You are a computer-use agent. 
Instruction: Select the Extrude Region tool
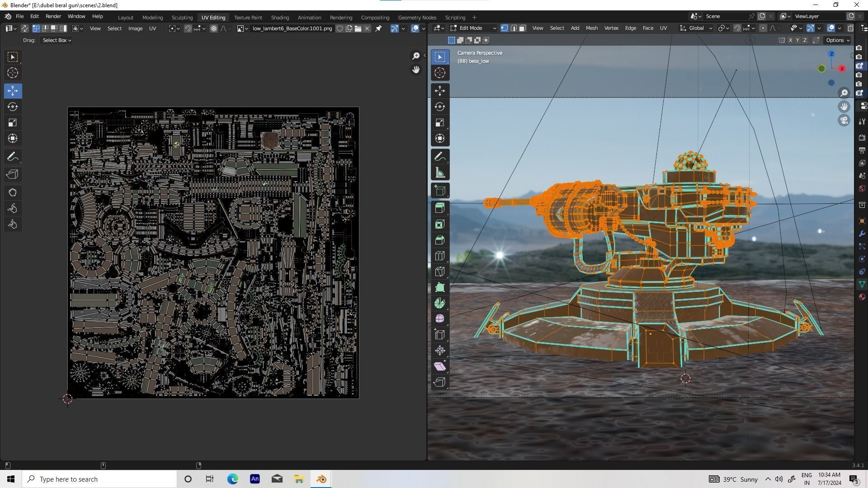pyautogui.click(x=440, y=208)
